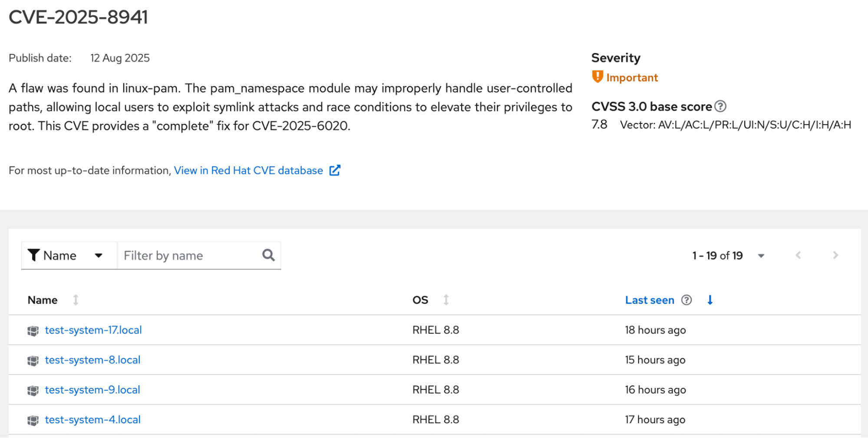Viewport: 868px width, 438px height.
Task: Toggle sort order on Name column
Action: pyautogui.click(x=76, y=300)
